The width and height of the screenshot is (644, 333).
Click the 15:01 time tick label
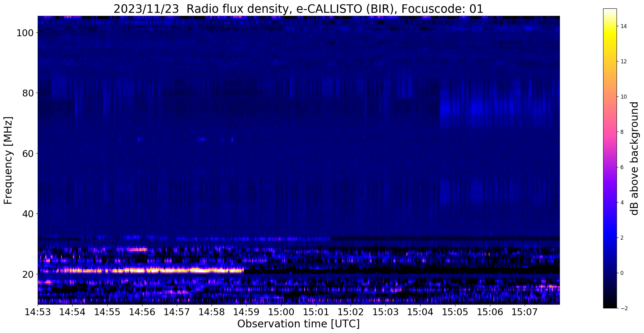point(316,312)
